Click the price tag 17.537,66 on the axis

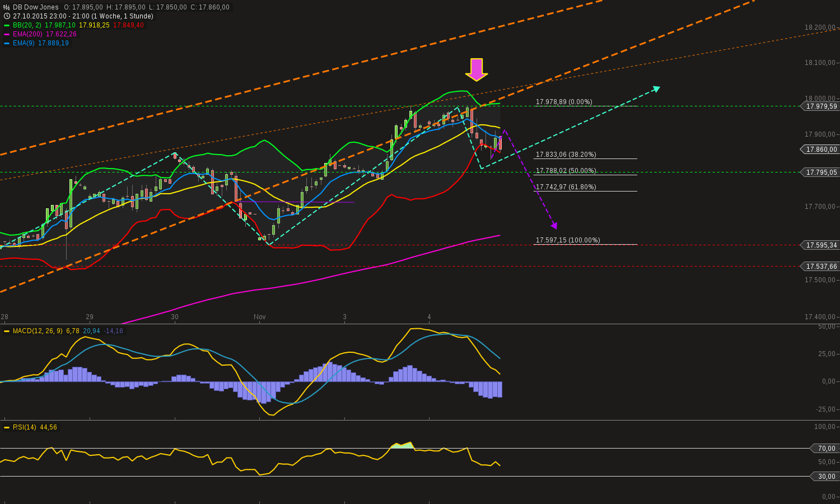pos(821,267)
